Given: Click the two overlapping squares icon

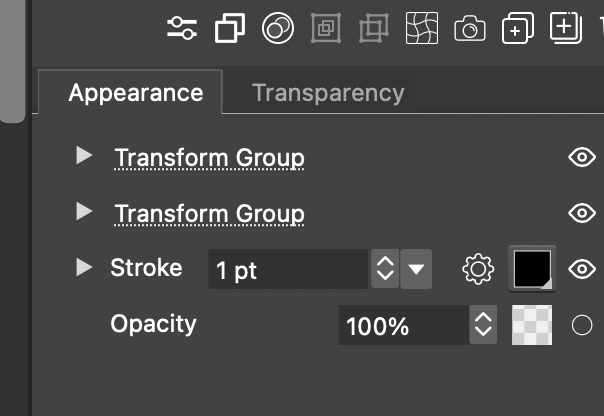Looking at the screenshot, I should point(229,29).
